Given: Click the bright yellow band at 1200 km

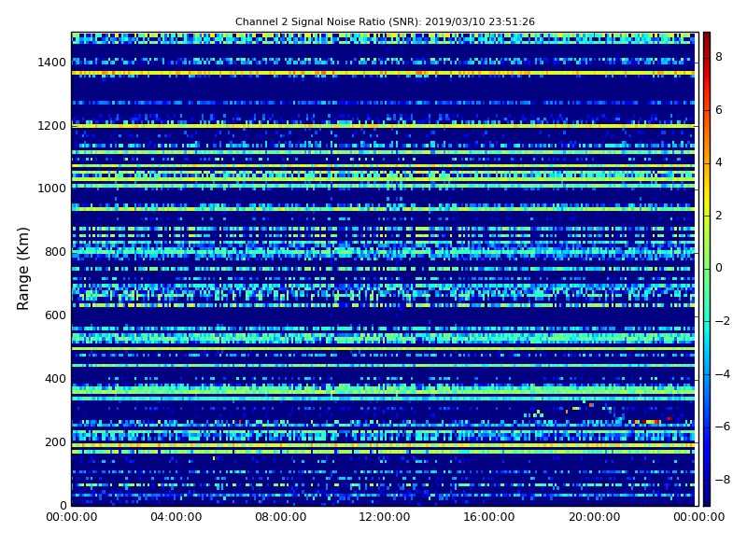Looking at the screenshot, I should (383, 126).
